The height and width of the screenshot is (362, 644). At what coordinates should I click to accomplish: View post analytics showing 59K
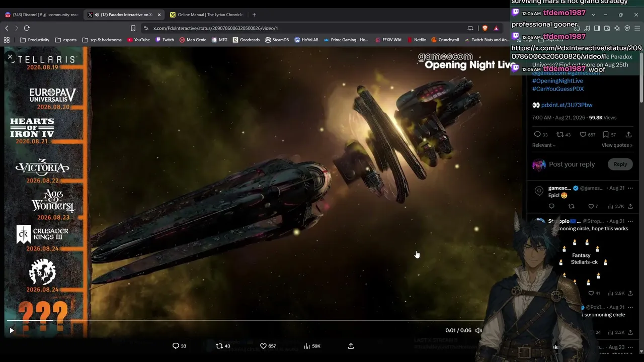coord(312,346)
